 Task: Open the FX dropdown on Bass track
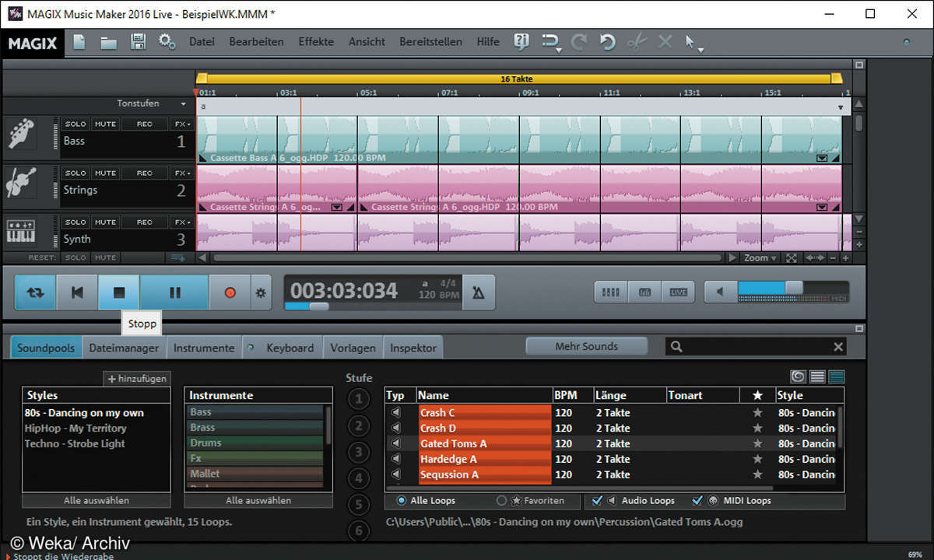click(181, 124)
